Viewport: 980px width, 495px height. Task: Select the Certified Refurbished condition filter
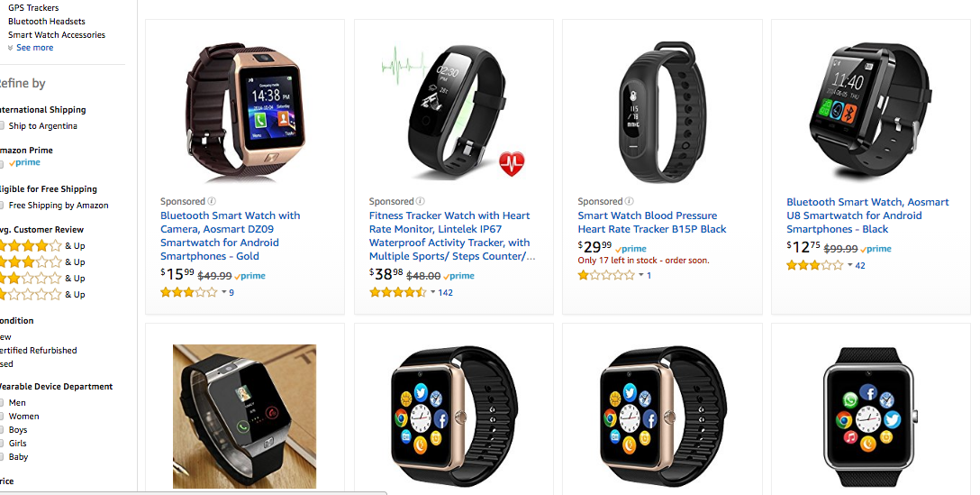(39, 351)
